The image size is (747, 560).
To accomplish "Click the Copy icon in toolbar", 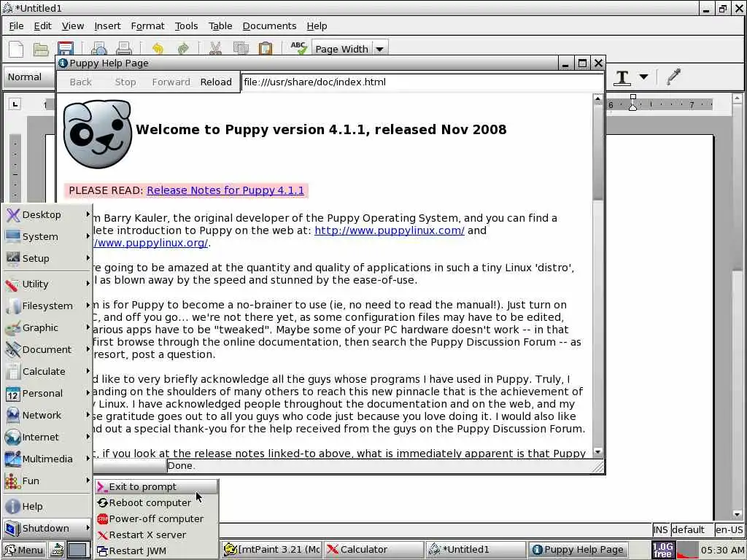I will point(241,49).
